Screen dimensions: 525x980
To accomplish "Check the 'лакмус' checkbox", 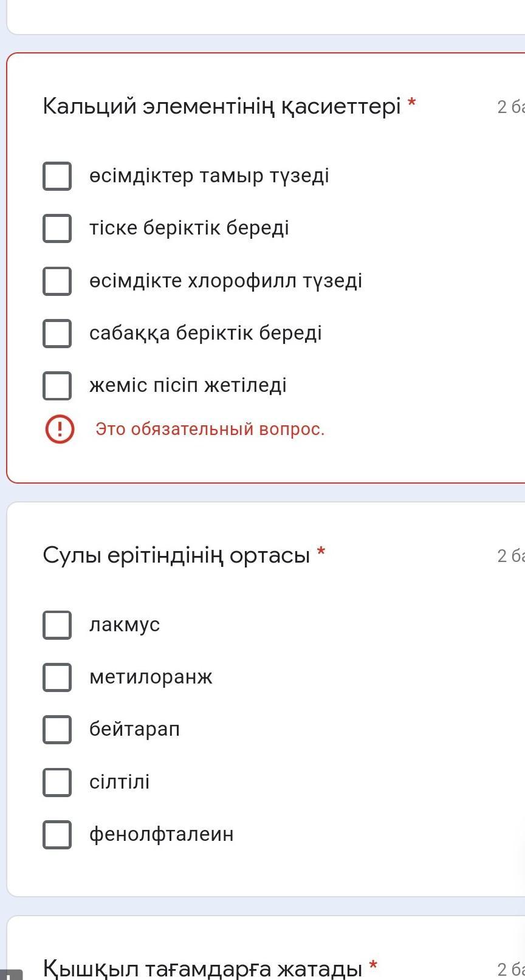I will tap(57, 625).
